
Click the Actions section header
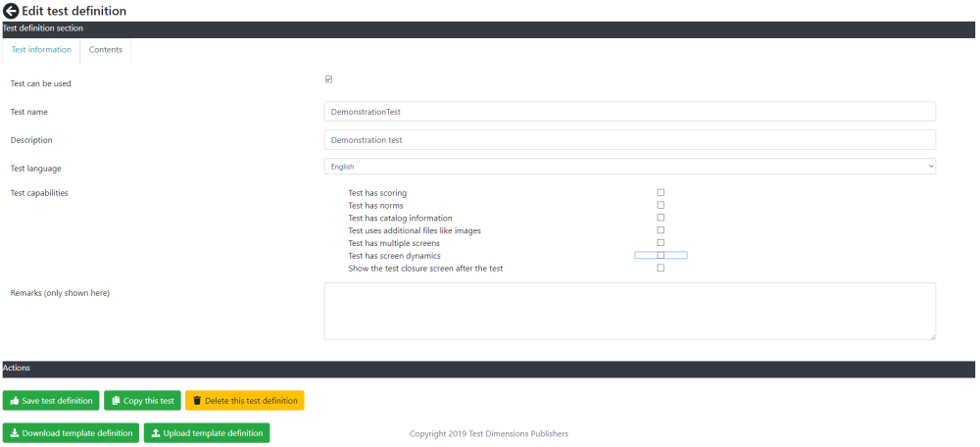[489, 369]
